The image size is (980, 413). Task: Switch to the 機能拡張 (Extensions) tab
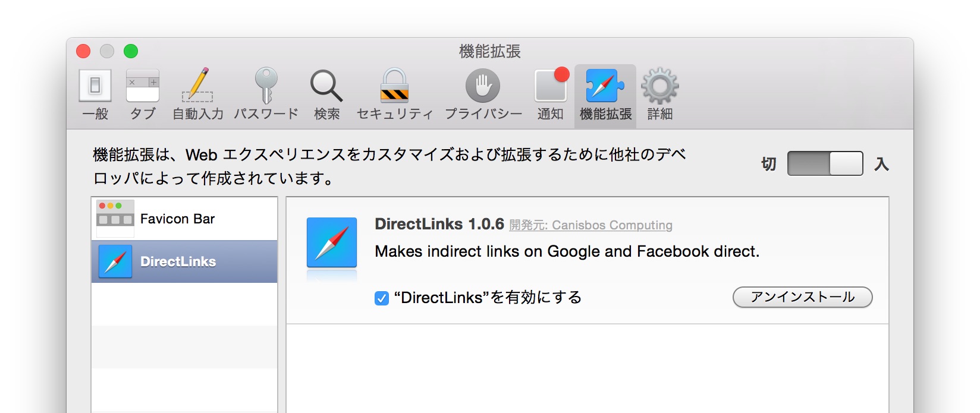(605, 94)
